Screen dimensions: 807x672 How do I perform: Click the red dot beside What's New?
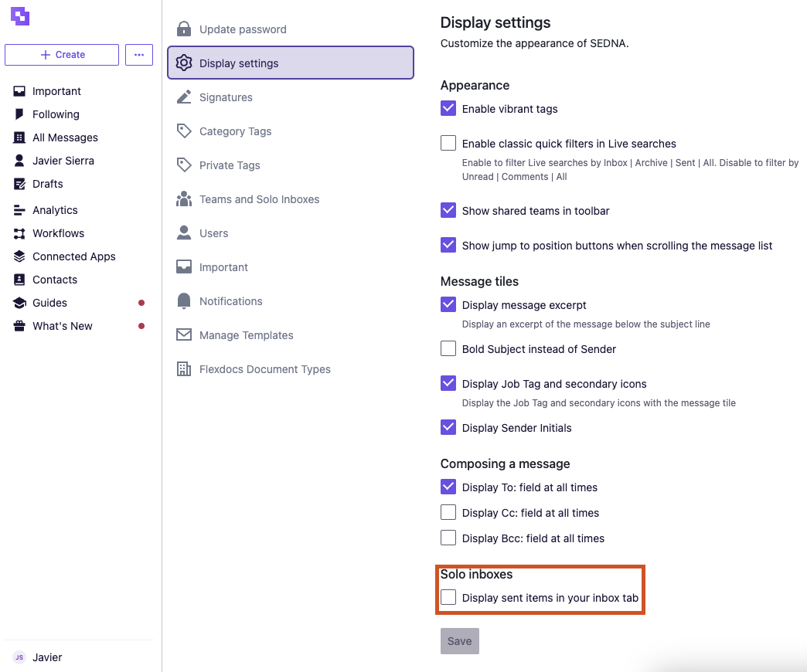141,326
